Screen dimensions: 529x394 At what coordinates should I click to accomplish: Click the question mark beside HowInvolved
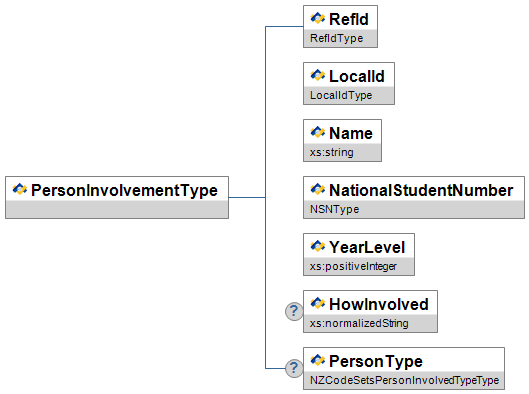point(294,311)
